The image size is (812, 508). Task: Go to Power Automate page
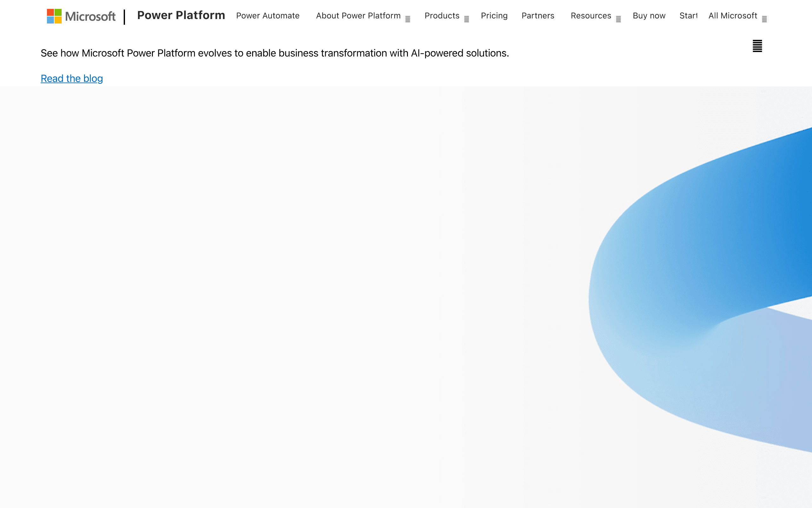[268, 16]
